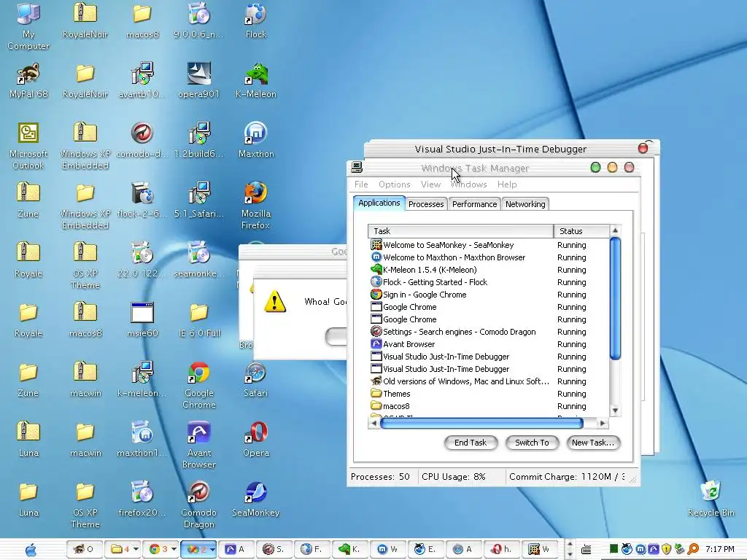Switch to the Networking tab
This screenshot has width=747, height=560.
point(525,204)
